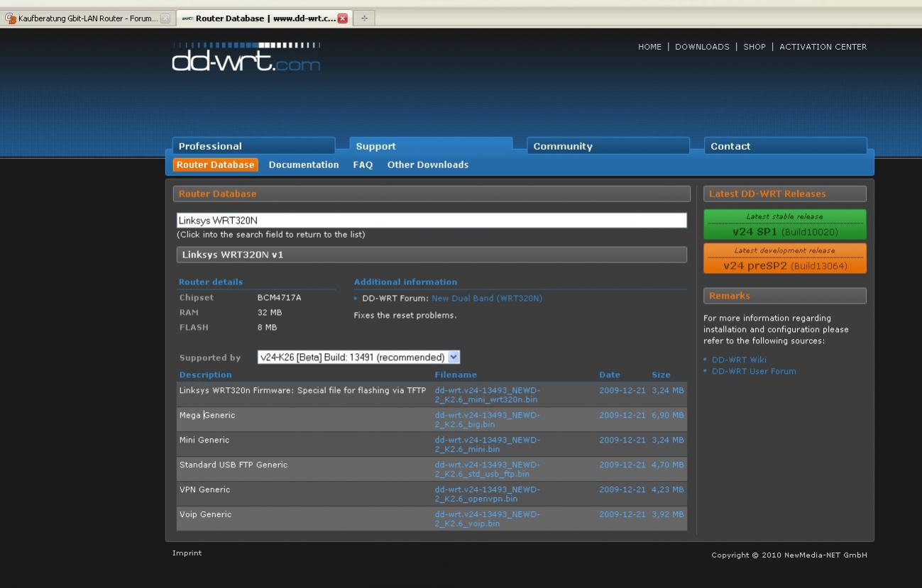
Task: Open SHOP link in header
Action: [x=754, y=47]
